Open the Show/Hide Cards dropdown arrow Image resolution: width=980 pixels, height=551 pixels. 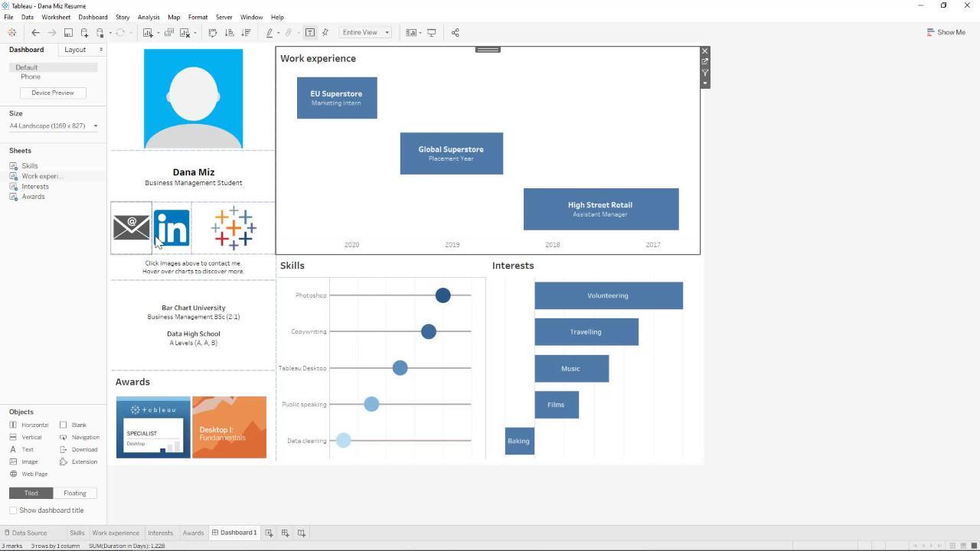(420, 33)
